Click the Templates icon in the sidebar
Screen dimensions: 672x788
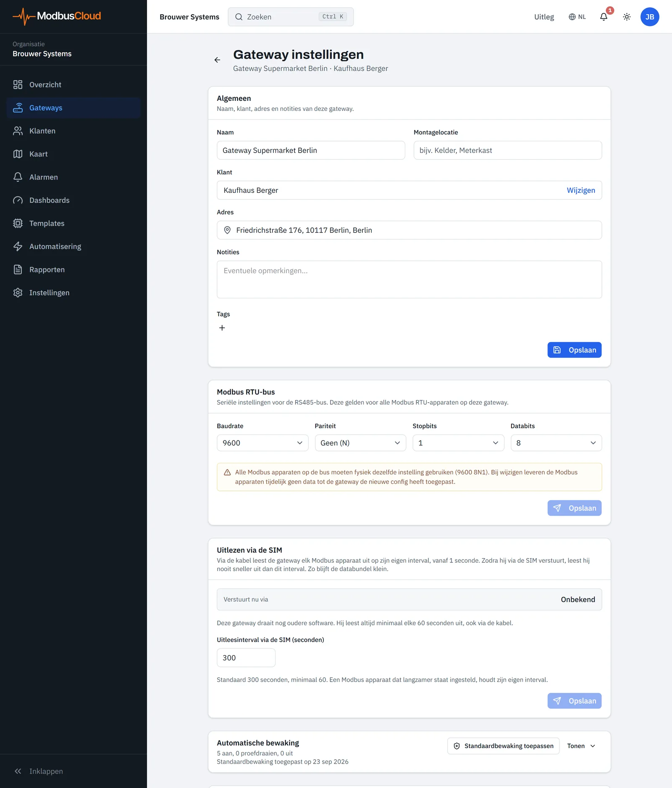click(18, 223)
